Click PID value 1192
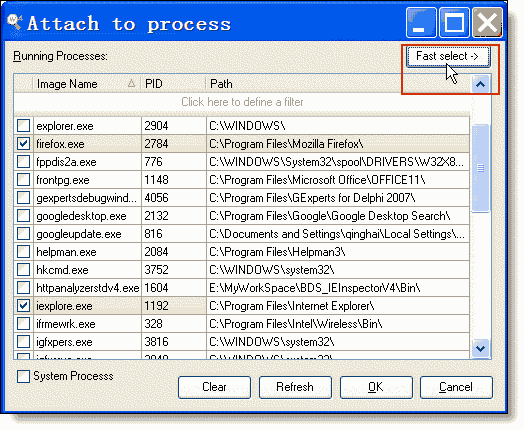Screen dimensions: 524x430 (x=156, y=306)
